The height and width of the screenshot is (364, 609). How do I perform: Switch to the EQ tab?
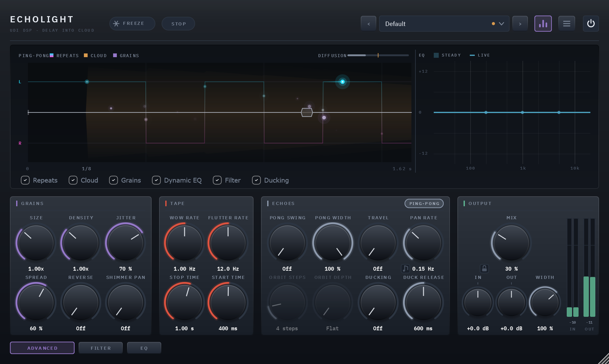click(x=144, y=348)
